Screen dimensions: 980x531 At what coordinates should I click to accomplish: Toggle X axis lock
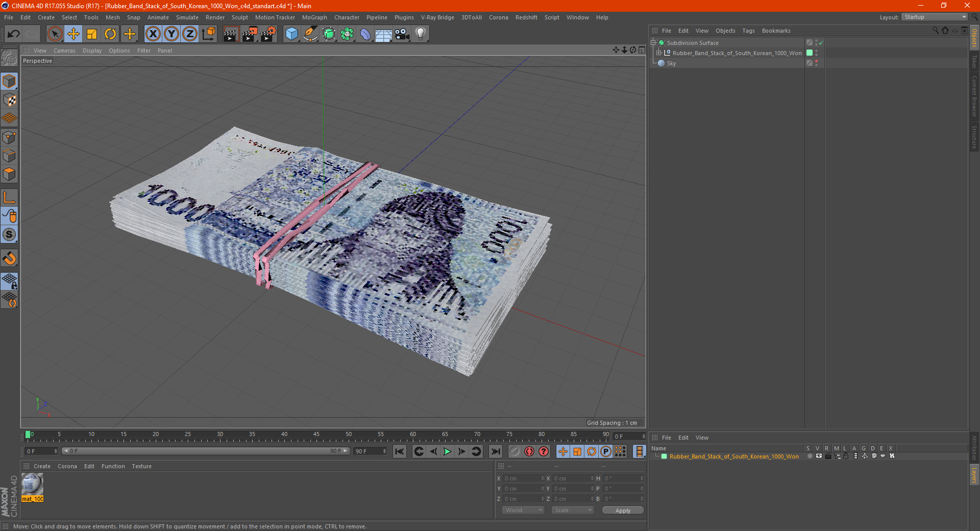pyautogui.click(x=153, y=34)
